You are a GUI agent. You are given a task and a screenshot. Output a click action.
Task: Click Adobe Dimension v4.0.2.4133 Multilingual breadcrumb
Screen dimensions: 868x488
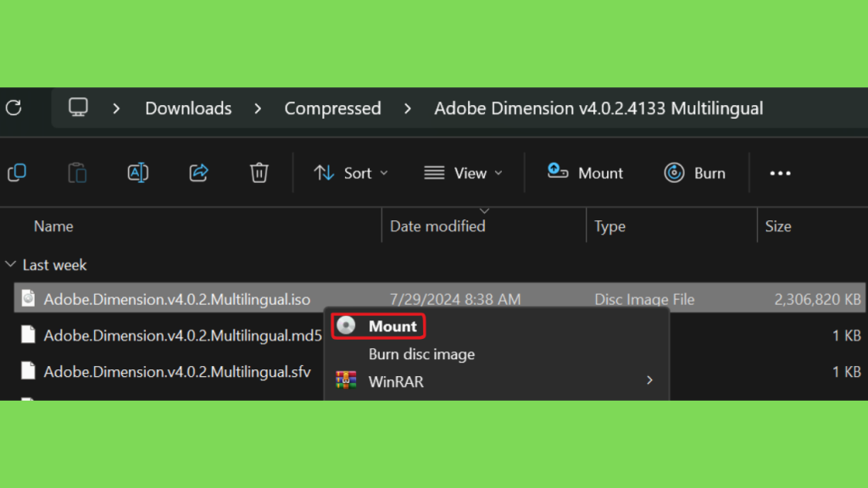[x=598, y=108]
